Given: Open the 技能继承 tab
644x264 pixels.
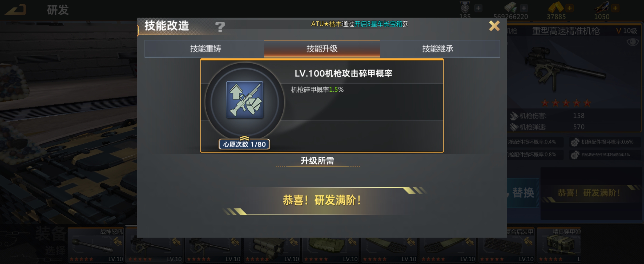Looking at the screenshot, I should point(438,49).
